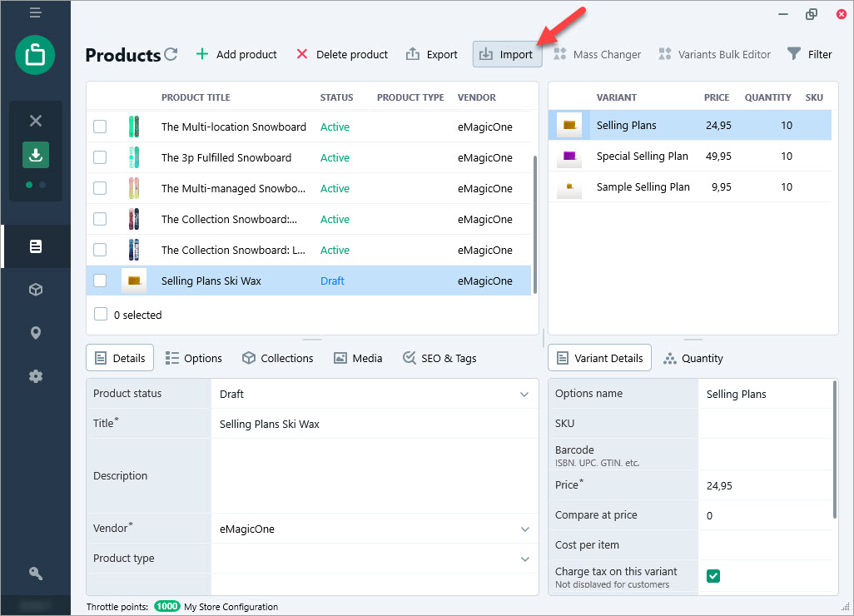Image resolution: width=854 pixels, height=616 pixels.
Task: Select Draft status of Ski Wax
Action: pyautogui.click(x=332, y=281)
